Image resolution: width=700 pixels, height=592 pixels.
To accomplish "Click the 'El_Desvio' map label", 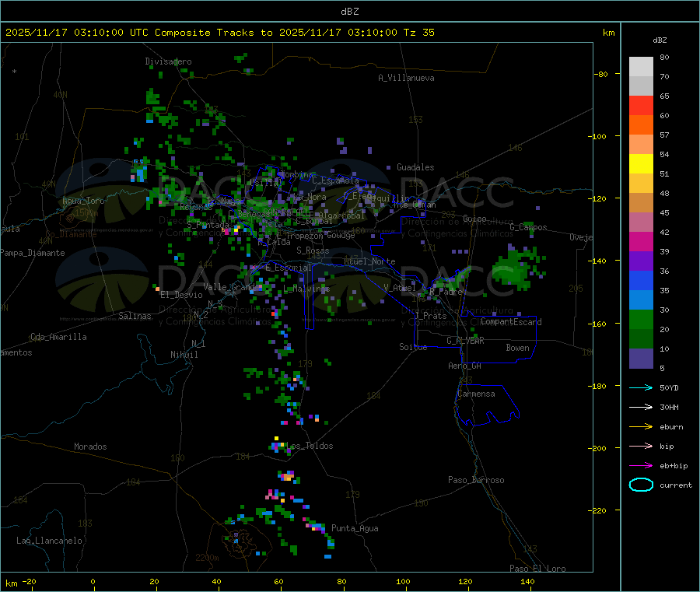I will point(182,295).
